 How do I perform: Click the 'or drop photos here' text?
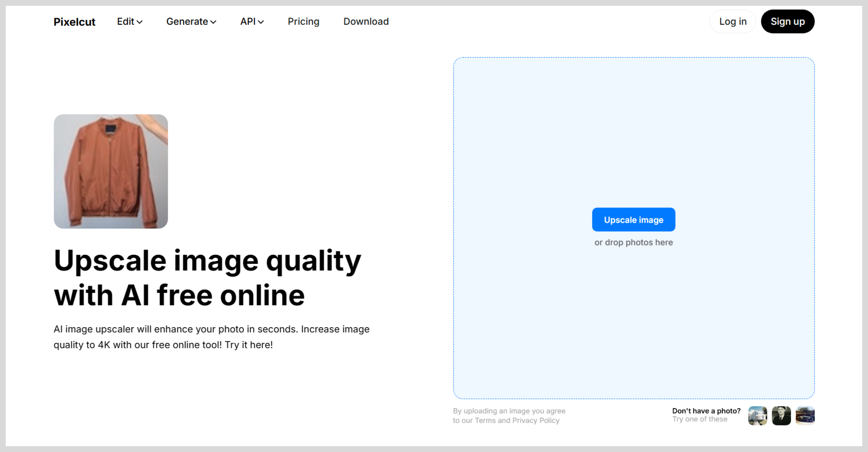[634, 242]
